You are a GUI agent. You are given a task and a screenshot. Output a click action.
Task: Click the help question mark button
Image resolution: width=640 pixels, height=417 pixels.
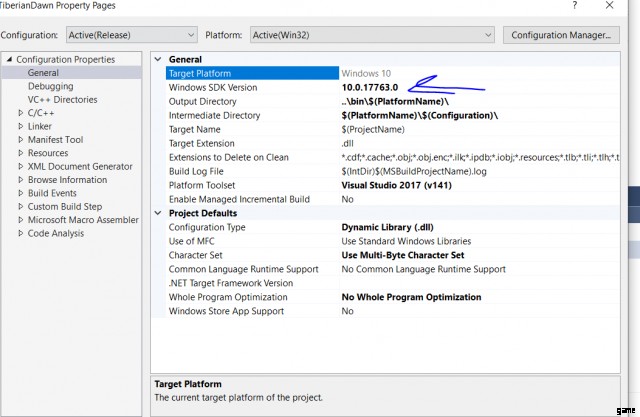(574, 6)
